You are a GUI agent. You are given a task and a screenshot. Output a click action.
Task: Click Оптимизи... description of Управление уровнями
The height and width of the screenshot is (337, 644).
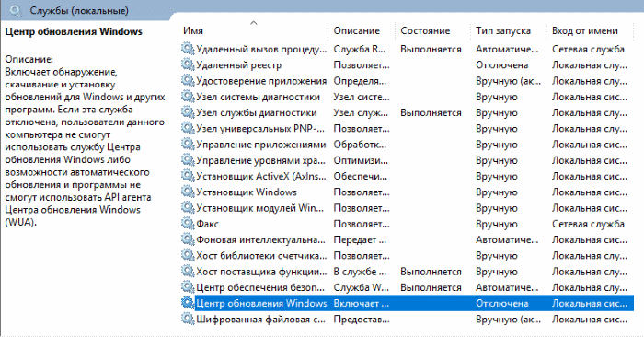[x=360, y=160]
